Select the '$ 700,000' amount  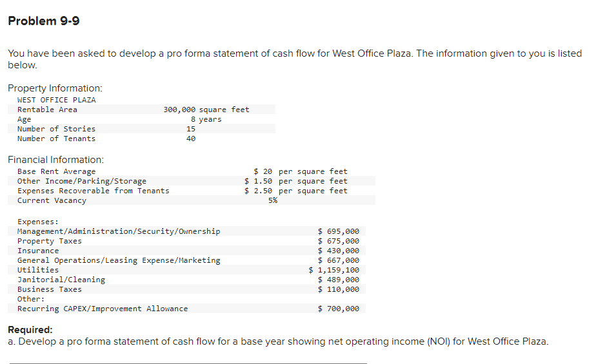(338, 309)
